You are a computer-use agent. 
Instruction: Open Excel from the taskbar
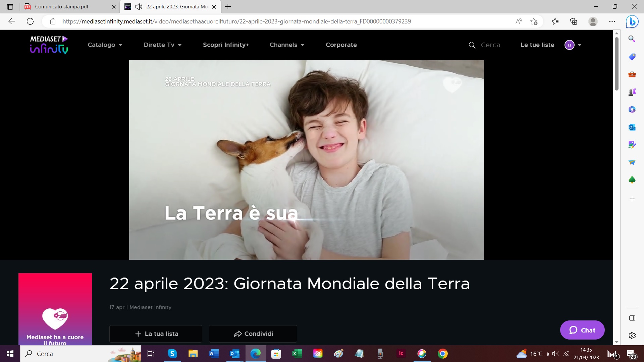[297, 354]
